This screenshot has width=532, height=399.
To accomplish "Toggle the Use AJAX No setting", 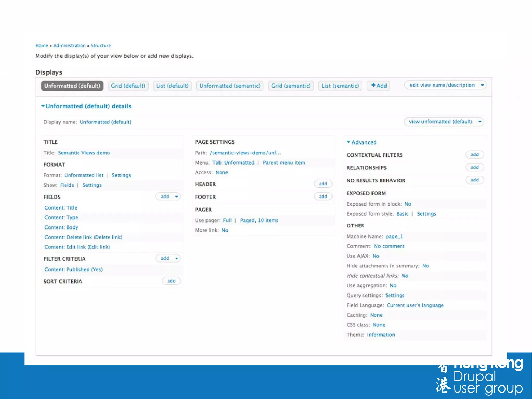I will (376, 256).
